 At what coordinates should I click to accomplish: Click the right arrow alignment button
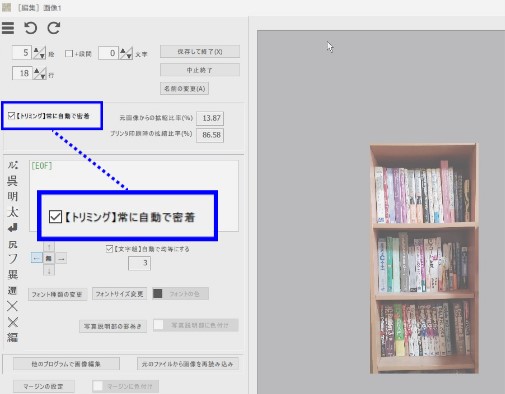[x=61, y=258]
